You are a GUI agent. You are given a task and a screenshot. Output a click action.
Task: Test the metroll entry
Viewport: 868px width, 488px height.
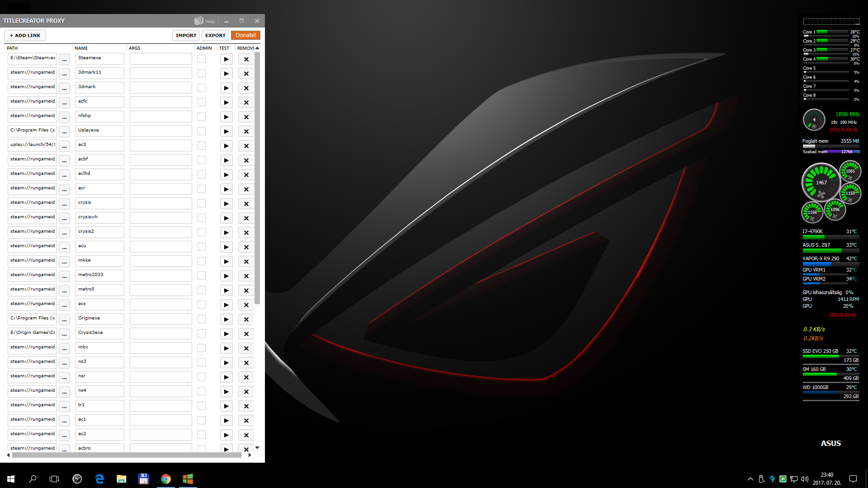[226, 291]
